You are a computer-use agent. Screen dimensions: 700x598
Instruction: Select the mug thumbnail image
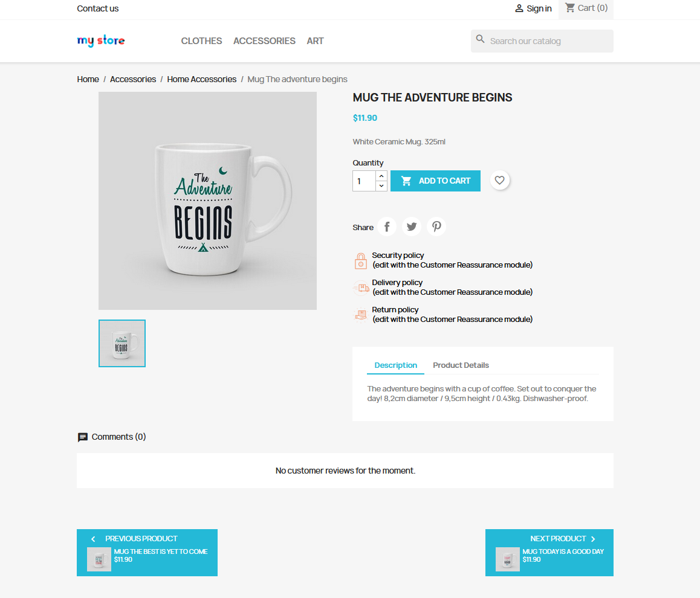(122, 343)
